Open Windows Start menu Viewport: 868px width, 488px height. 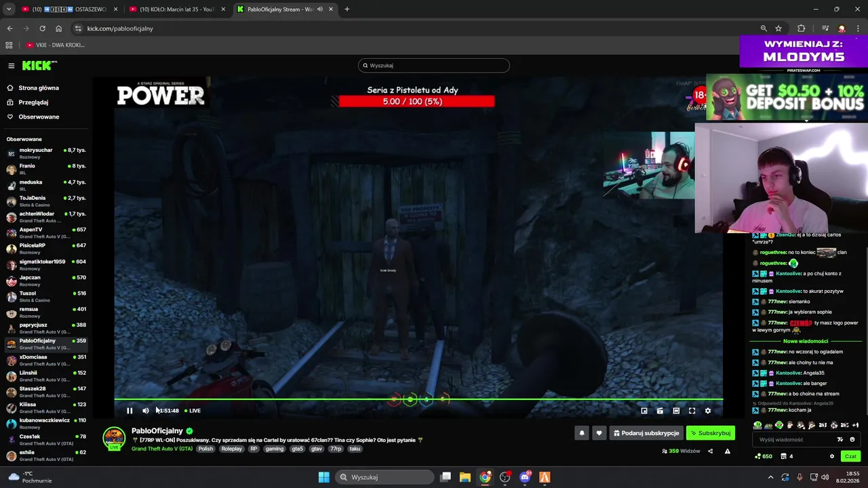coord(323,477)
